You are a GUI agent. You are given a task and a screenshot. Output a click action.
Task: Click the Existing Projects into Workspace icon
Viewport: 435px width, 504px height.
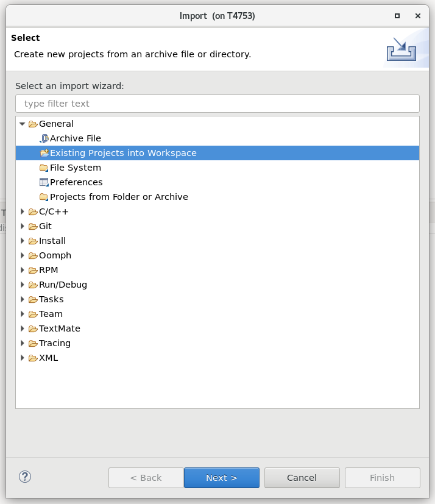(44, 153)
